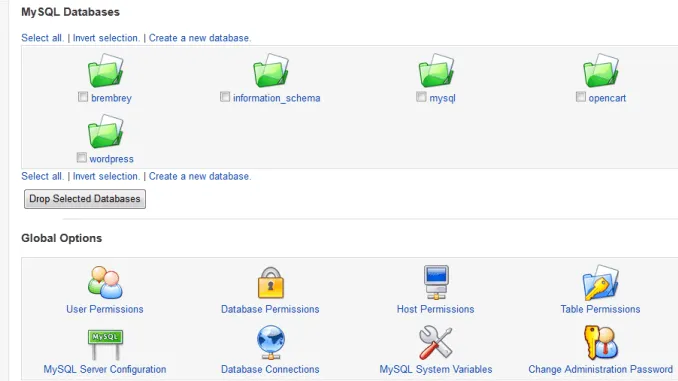Click the Database Connections globe icon
The width and height of the screenshot is (678, 381).
(271, 343)
